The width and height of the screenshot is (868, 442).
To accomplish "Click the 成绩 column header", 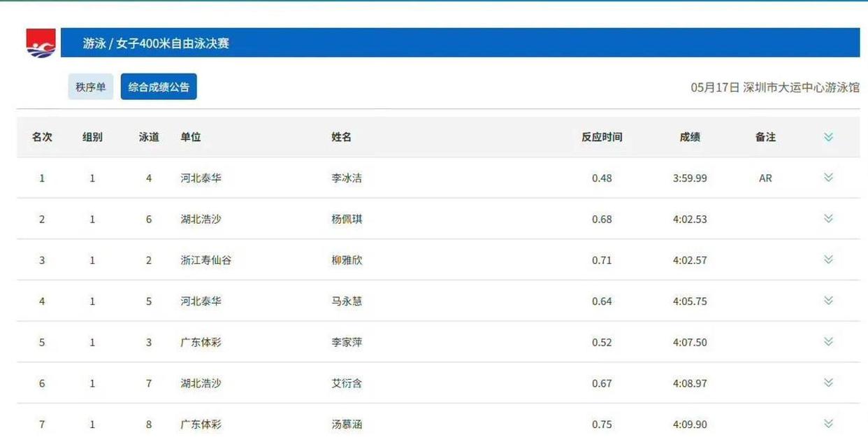I will coord(690,137).
